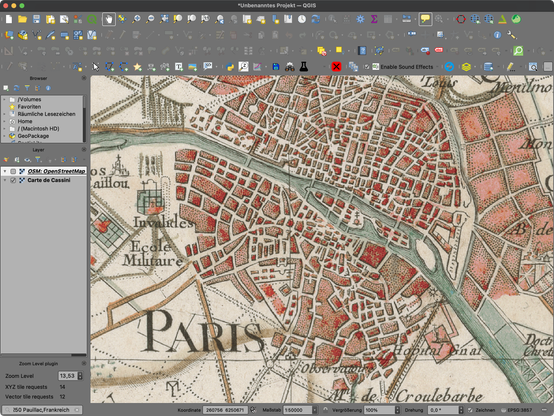Add spatial bookmark star icon
This screenshot has height=416, width=554.
point(137,66)
